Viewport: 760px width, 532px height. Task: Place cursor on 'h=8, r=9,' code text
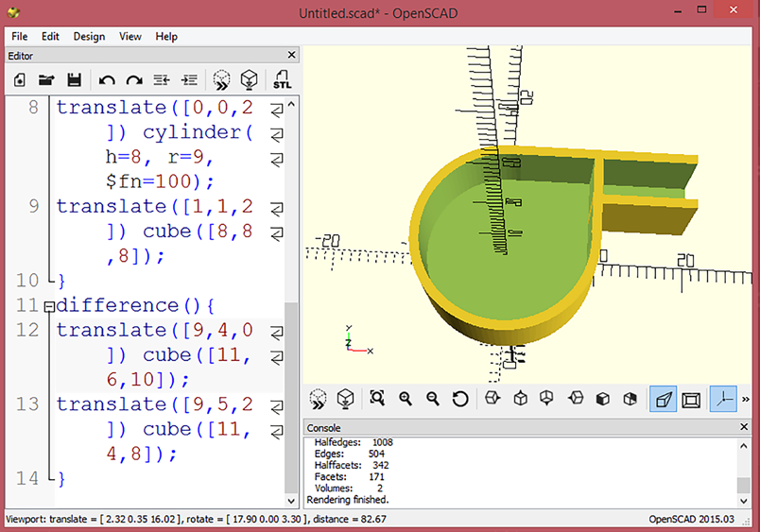click(159, 157)
